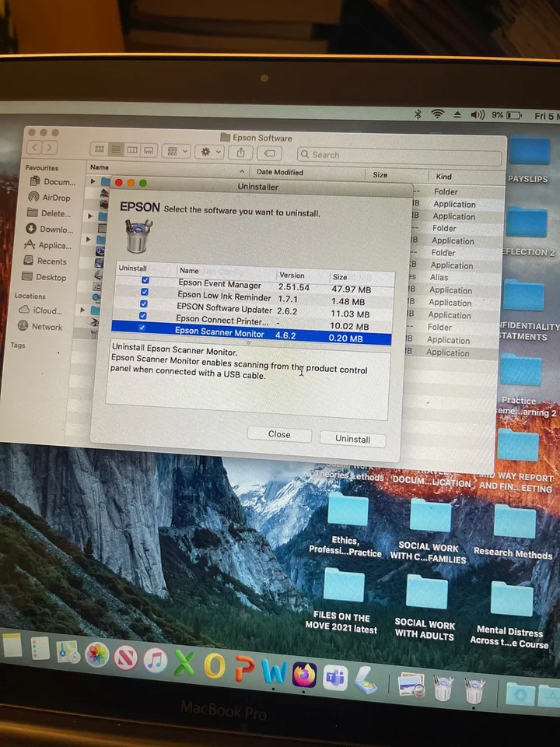The image size is (560, 747).
Task: Click the Alias kind cell in Finder
Action: (x=439, y=277)
